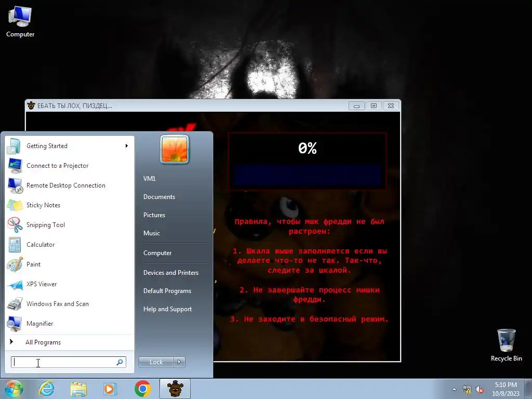
Task: Click the Lock button
Action: point(156,362)
